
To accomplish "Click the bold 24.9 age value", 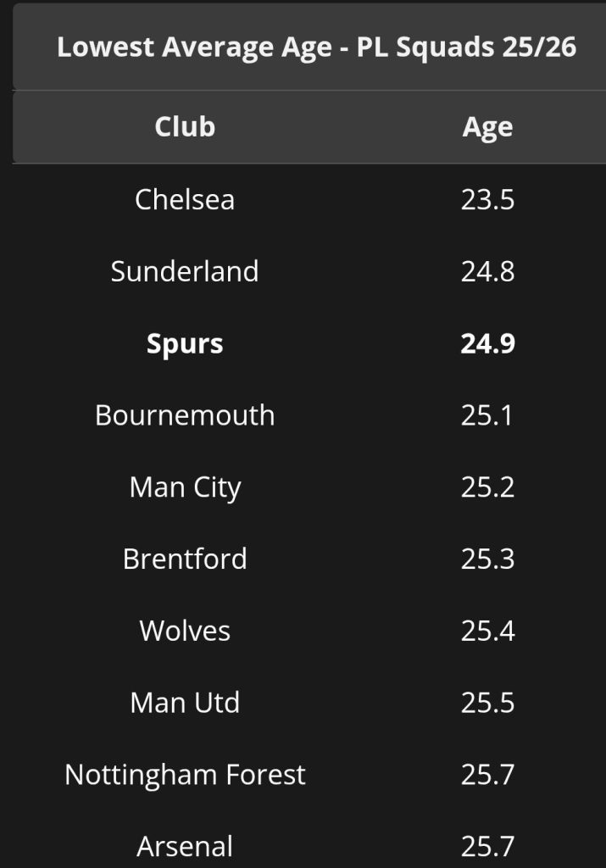I will [x=487, y=343].
